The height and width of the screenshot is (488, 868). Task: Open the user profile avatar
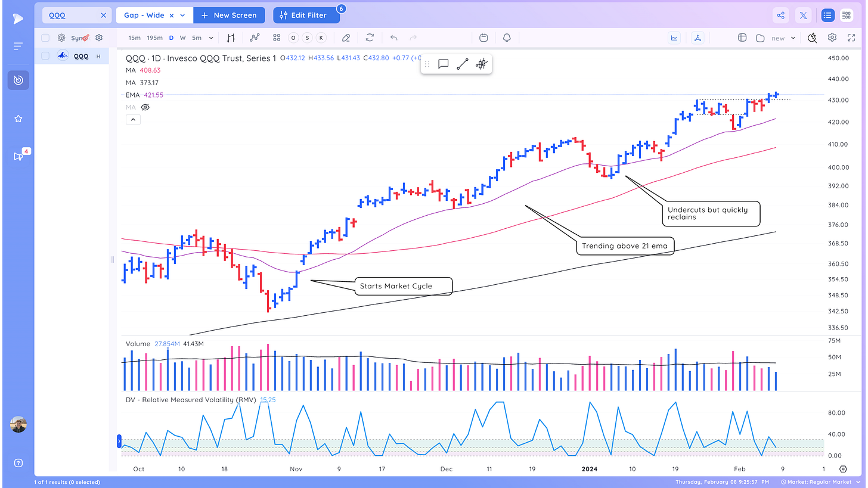pyautogui.click(x=18, y=424)
